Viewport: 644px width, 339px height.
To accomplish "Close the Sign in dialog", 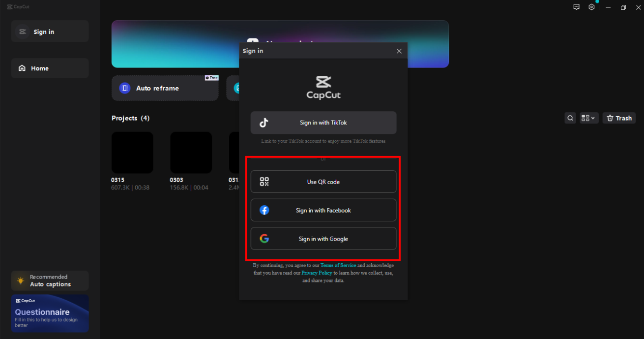I will point(399,51).
